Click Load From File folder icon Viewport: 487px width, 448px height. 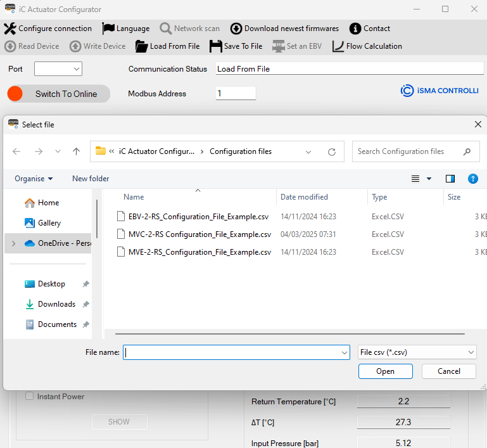click(x=141, y=46)
